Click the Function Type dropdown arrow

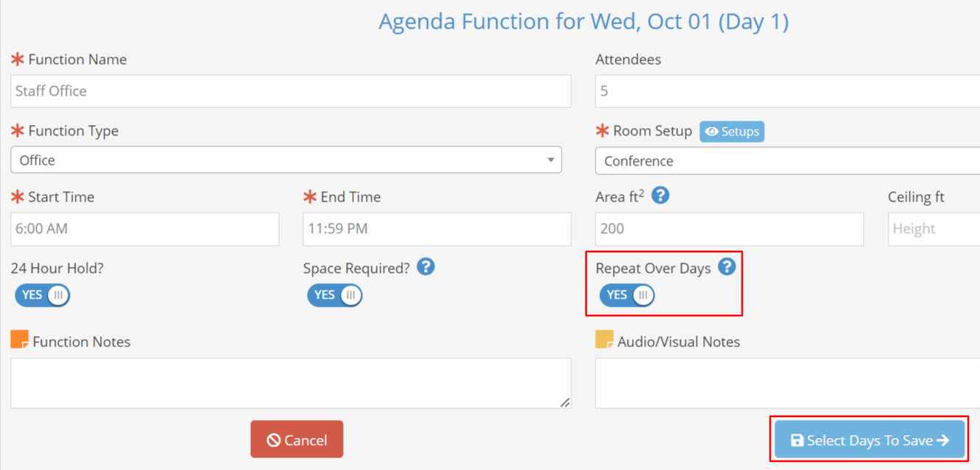coord(551,160)
